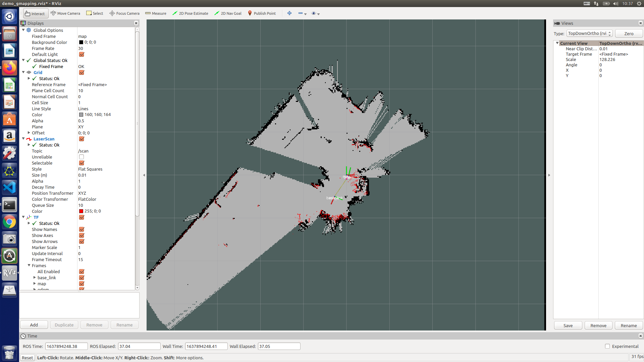Select the Interact tool
This screenshot has height=362, width=644.
[x=35, y=13]
